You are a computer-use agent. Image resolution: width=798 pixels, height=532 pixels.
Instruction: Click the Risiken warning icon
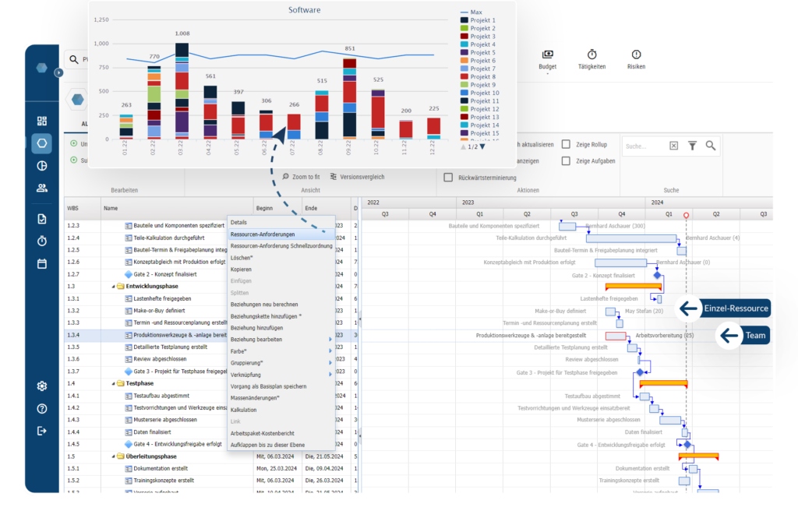tap(636, 55)
